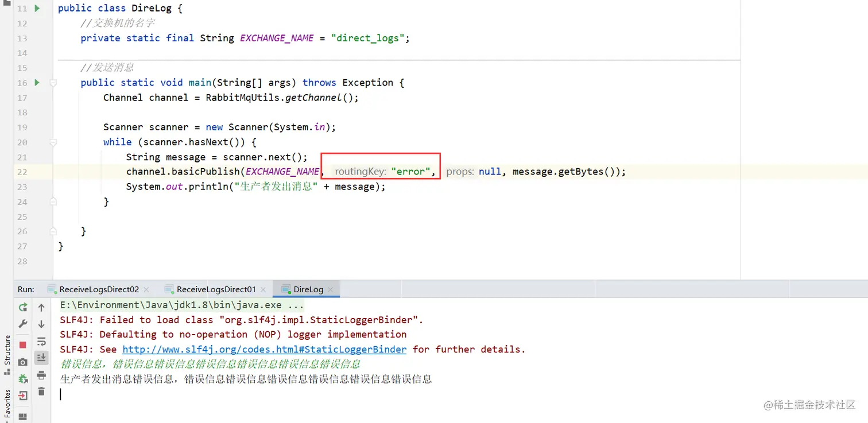Close the DireLog run tab
This screenshot has width=868, height=423.
click(x=331, y=290)
